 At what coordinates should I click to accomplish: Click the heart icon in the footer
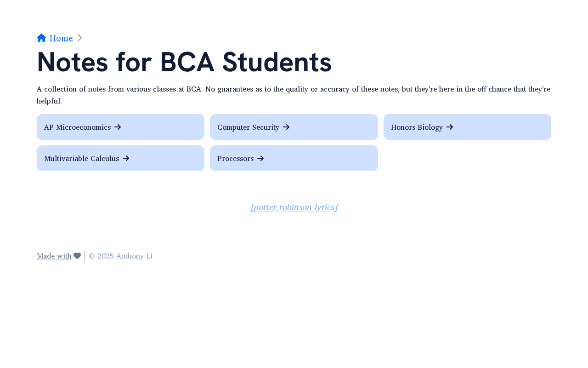coord(77,256)
